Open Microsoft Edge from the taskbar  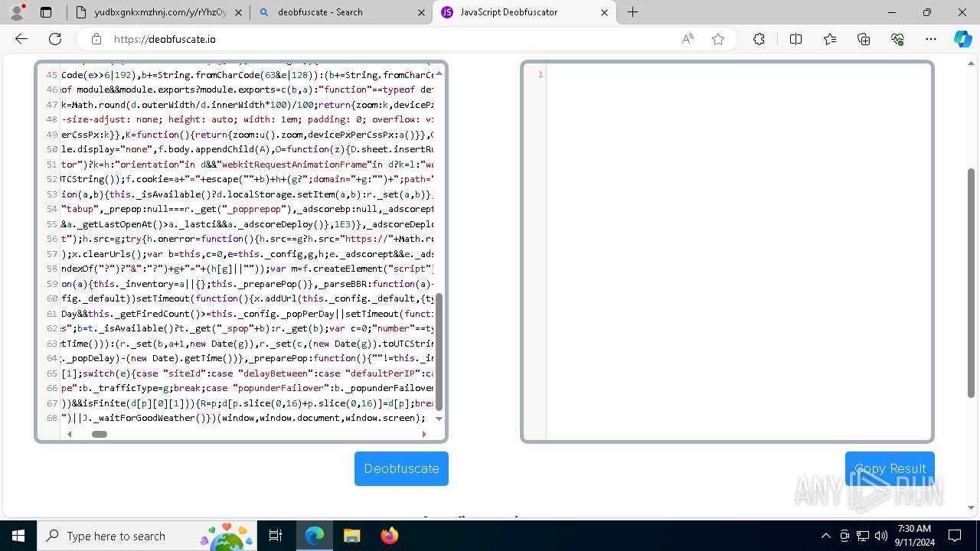click(x=315, y=536)
